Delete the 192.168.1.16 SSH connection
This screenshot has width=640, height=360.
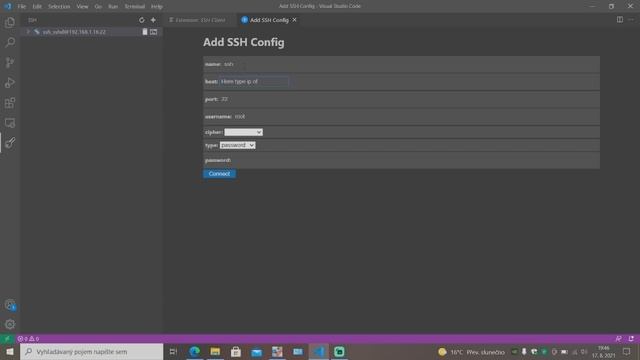pos(144,32)
